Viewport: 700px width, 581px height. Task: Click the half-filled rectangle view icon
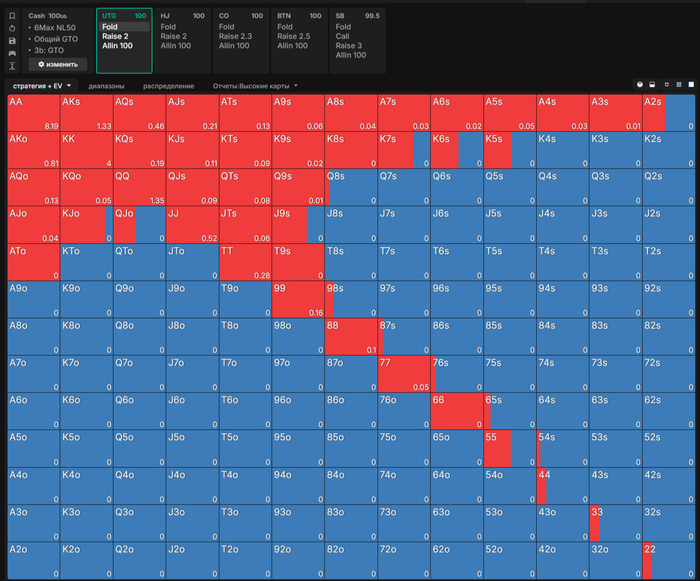652,84
